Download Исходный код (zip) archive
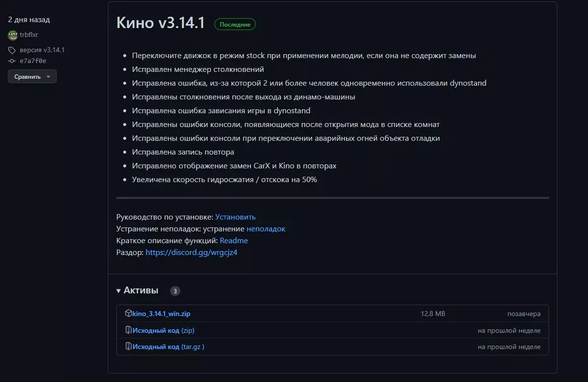This screenshot has height=382, width=588. (x=163, y=330)
